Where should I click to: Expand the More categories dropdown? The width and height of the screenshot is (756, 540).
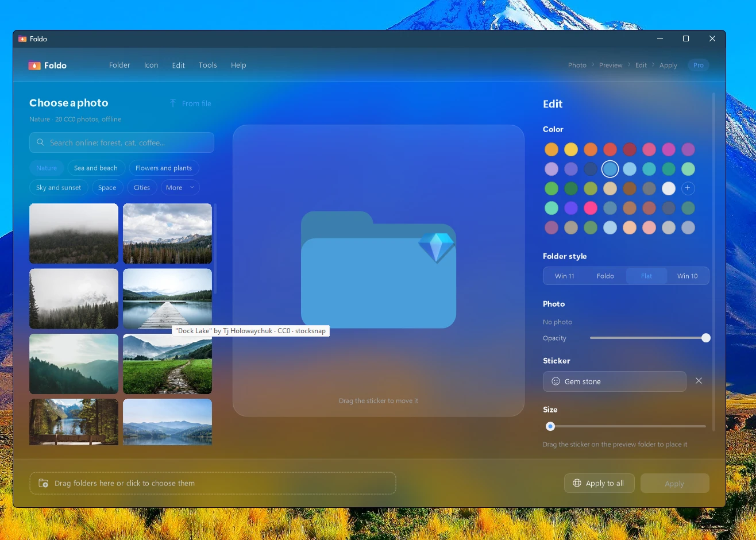[180, 187]
